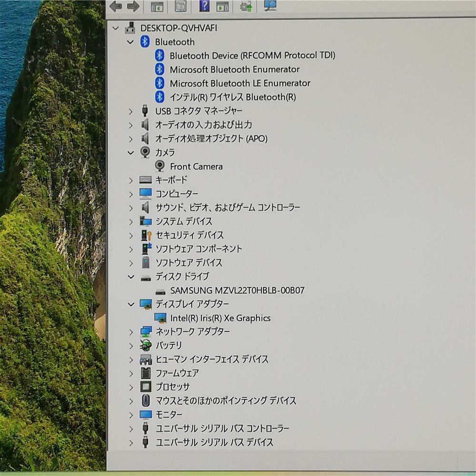
Task: Click the scan for hardware changes monitor icon
Action: pyautogui.click(x=270, y=5)
